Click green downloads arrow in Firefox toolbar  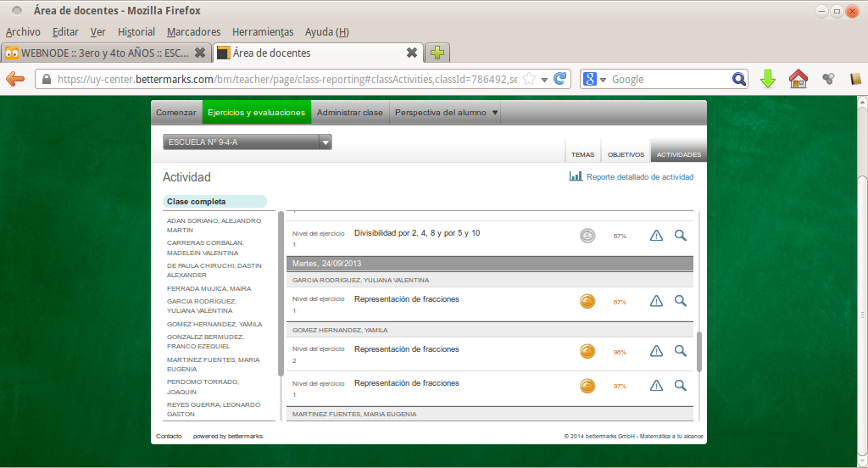tap(767, 79)
